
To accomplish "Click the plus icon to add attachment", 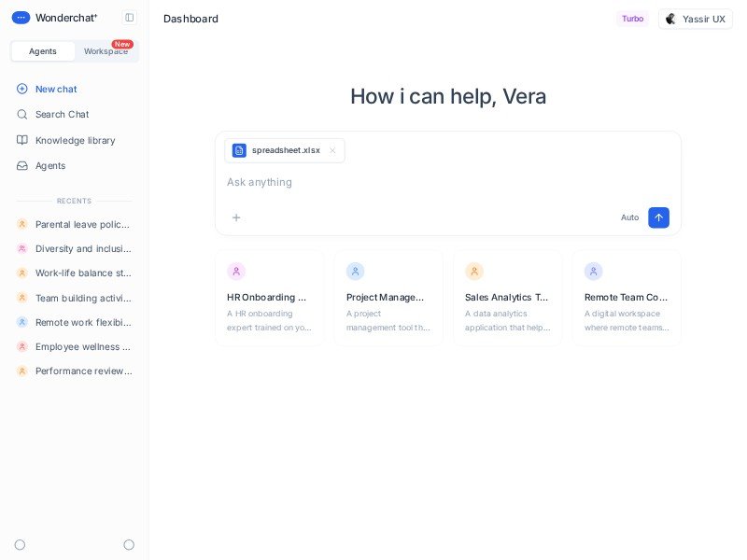I will pos(236,217).
